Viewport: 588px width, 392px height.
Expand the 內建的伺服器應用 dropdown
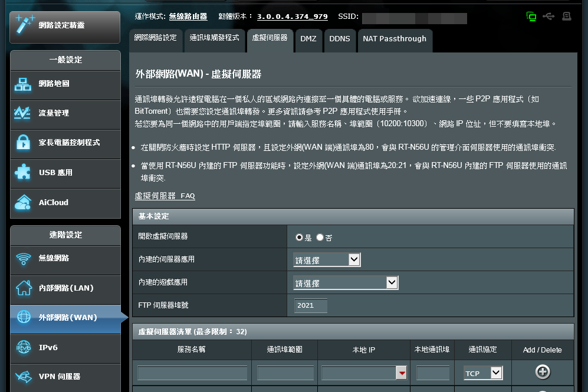327,259
